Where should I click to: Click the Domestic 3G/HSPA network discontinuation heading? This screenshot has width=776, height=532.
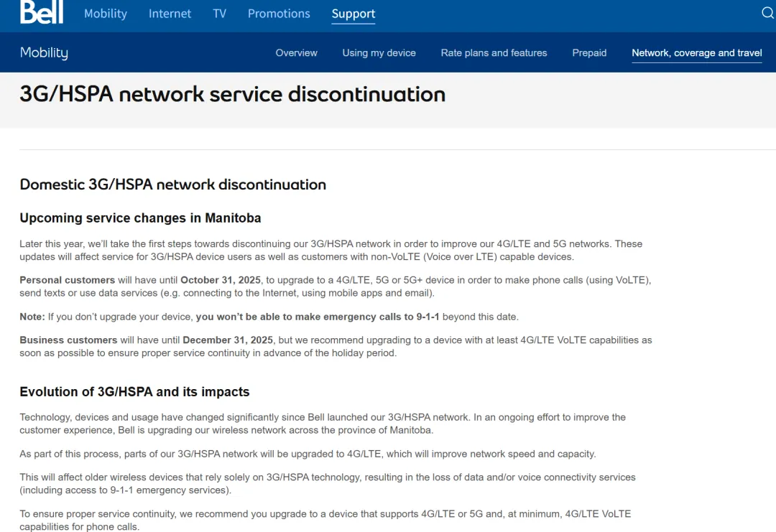click(x=172, y=185)
